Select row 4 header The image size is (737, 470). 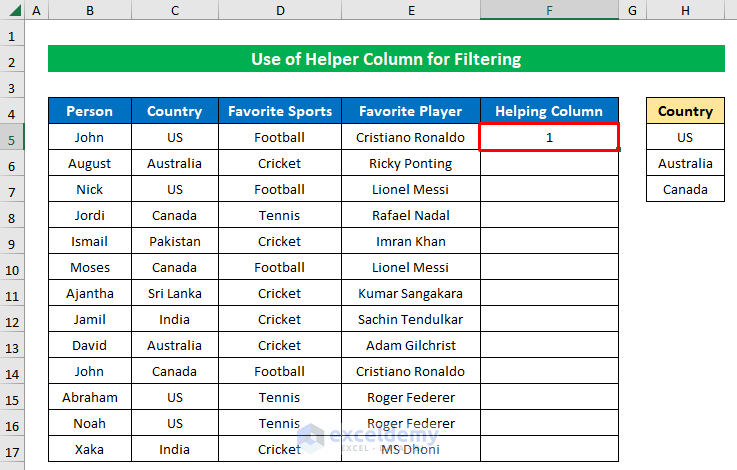point(12,111)
